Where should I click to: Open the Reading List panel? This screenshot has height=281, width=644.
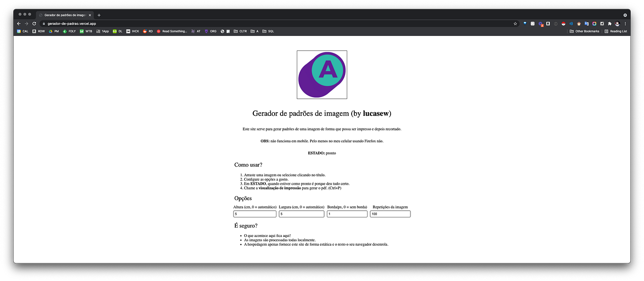click(x=616, y=31)
